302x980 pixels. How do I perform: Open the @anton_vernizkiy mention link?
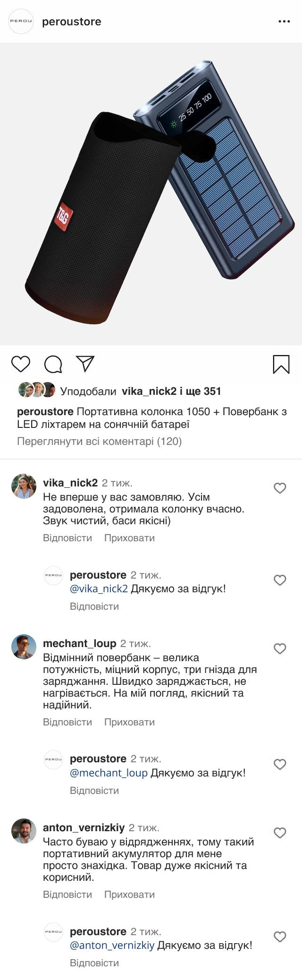click(x=112, y=946)
